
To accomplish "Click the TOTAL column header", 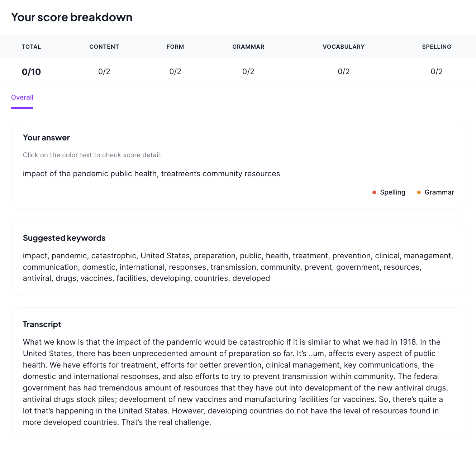I will 31,47.
